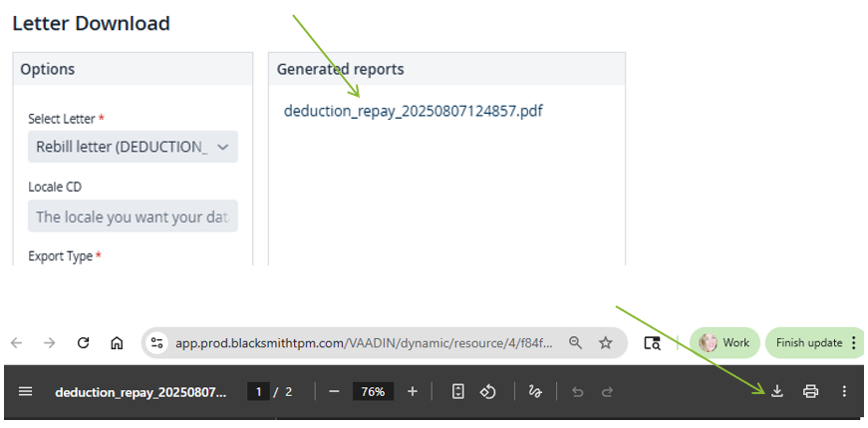
Task: Click the PDF download icon
Action: [777, 391]
